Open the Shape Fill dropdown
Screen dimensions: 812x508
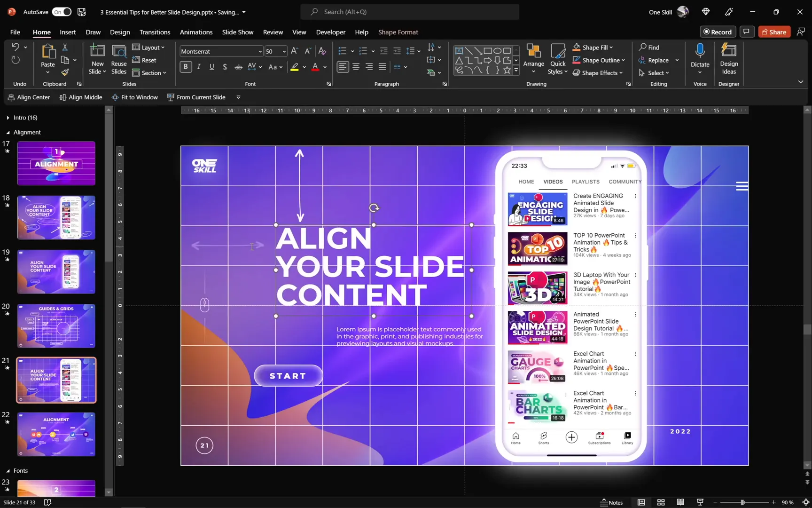[x=593, y=47]
